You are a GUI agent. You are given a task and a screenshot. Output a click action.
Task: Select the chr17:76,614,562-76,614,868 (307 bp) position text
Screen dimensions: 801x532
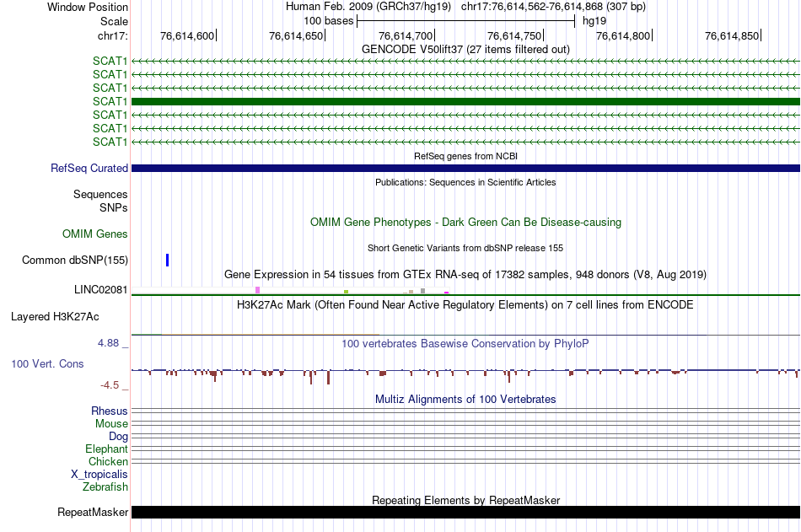[x=553, y=7]
